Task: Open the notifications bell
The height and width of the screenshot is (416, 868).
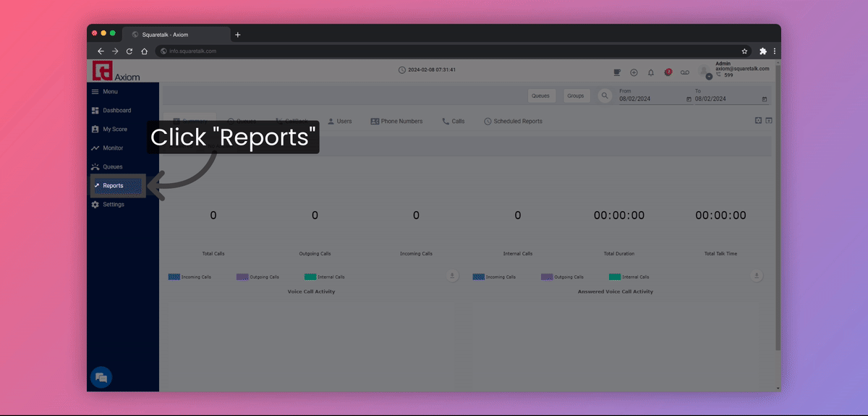Action: tap(650, 72)
